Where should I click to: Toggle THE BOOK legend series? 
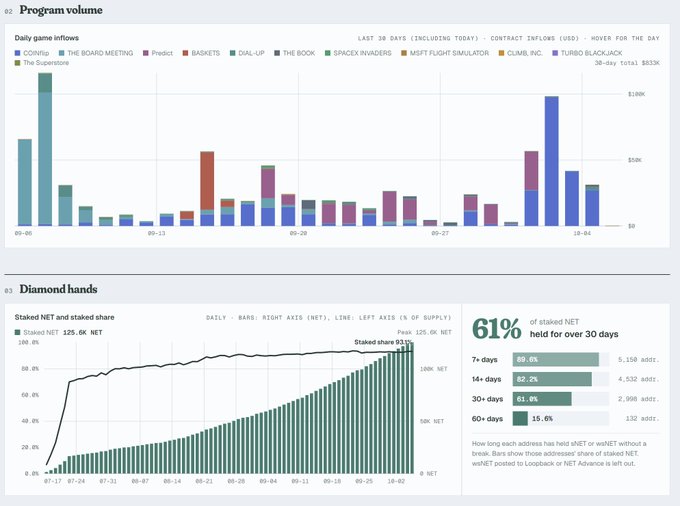click(x=294, y=53)
